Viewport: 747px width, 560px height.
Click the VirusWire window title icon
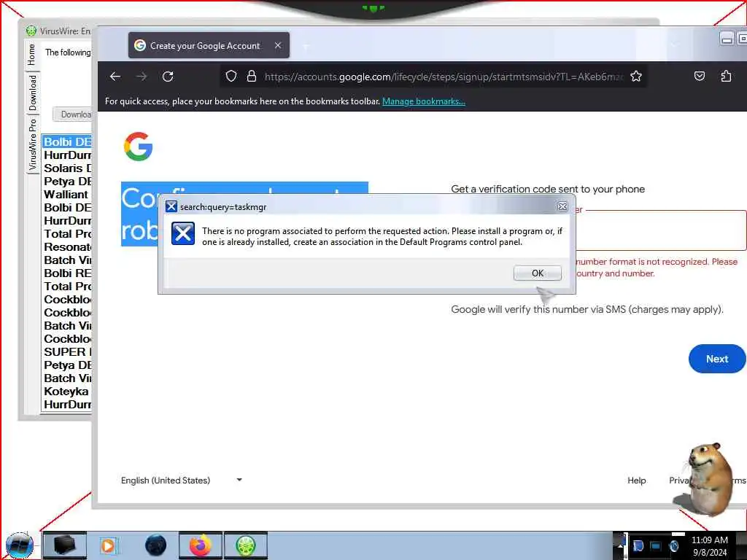31,31
